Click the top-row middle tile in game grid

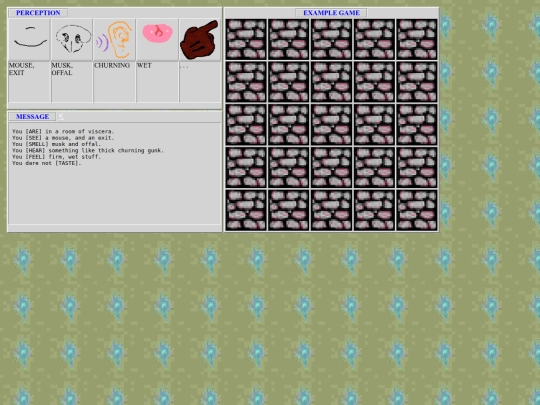pos(331,39)
